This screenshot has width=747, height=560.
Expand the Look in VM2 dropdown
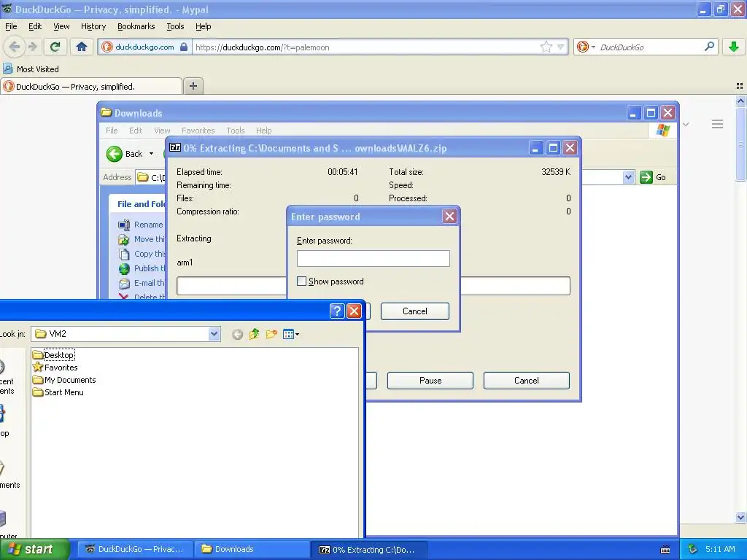(x=214, y=334)
